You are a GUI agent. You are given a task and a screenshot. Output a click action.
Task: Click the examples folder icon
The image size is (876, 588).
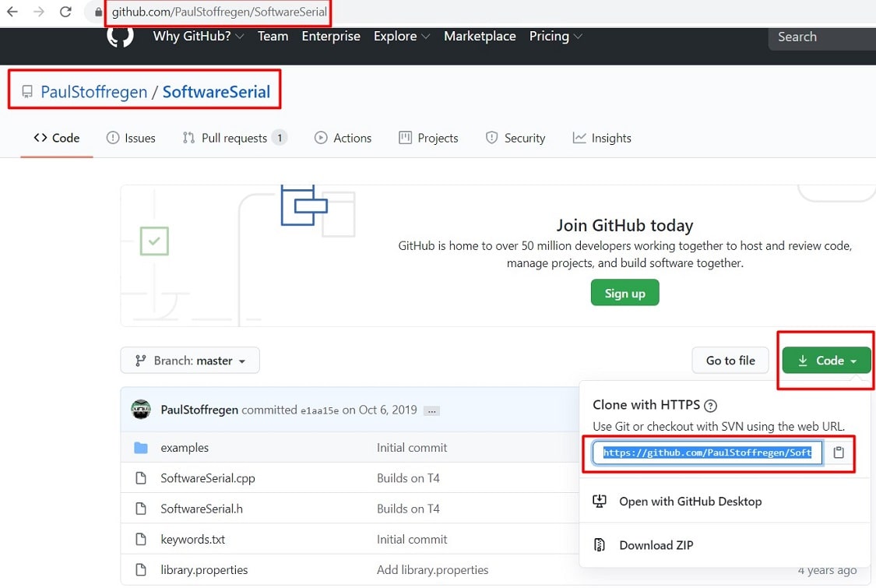(x=141, y=448)
